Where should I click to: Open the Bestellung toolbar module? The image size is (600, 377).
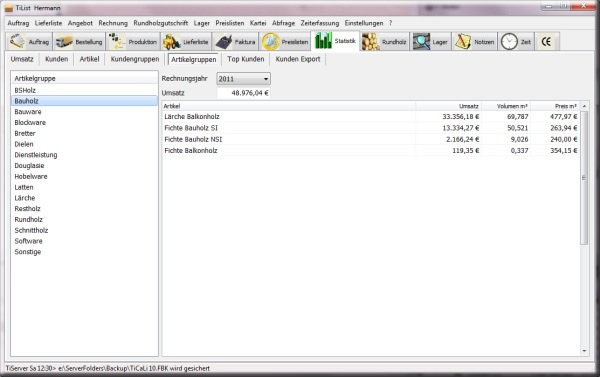(79, 42)
